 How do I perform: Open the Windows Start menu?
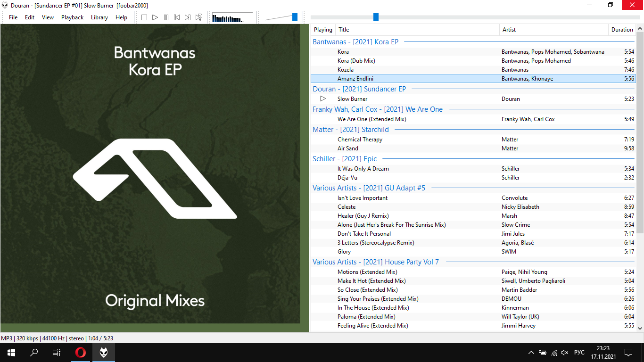pyautogui.click(x=11, y=353)
